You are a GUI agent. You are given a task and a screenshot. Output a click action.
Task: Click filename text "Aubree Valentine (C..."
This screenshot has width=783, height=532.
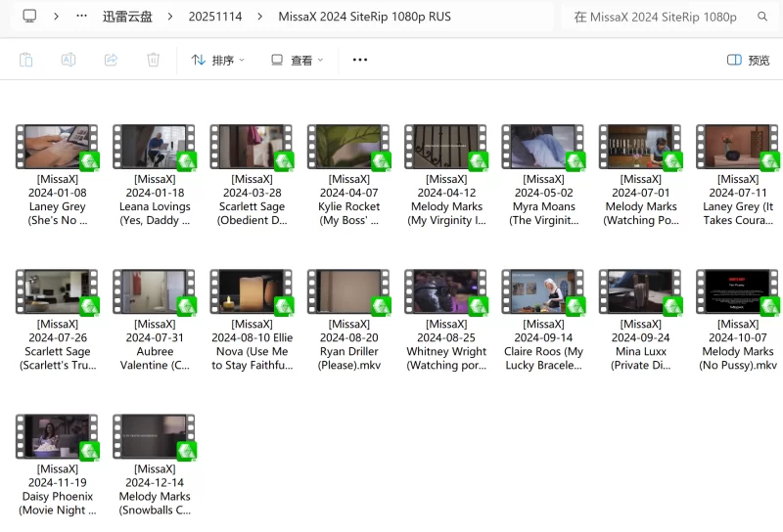coord(155,358)
